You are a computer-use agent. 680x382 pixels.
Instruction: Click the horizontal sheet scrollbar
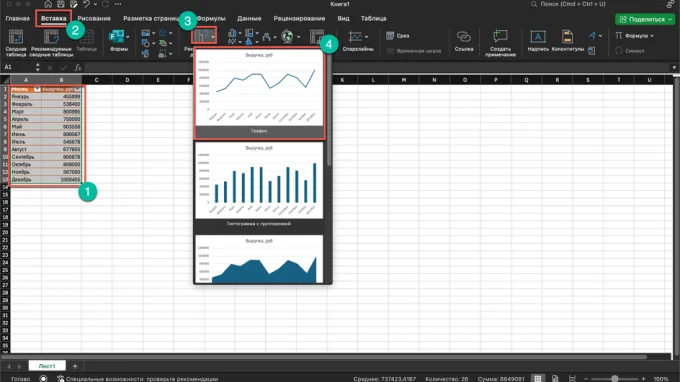(324, 357)
